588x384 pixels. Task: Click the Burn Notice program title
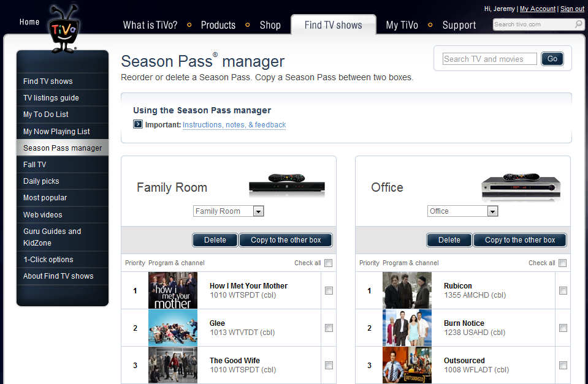point(464,323)
